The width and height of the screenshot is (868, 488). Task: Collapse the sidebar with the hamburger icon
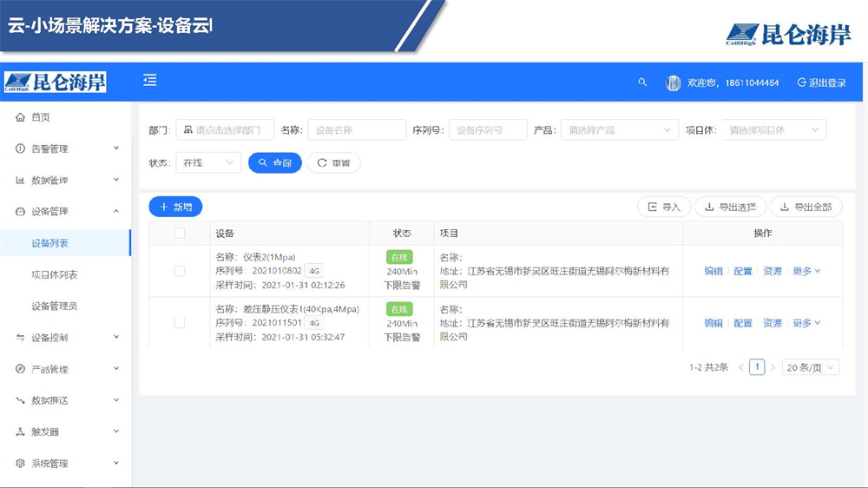(150, 81)
